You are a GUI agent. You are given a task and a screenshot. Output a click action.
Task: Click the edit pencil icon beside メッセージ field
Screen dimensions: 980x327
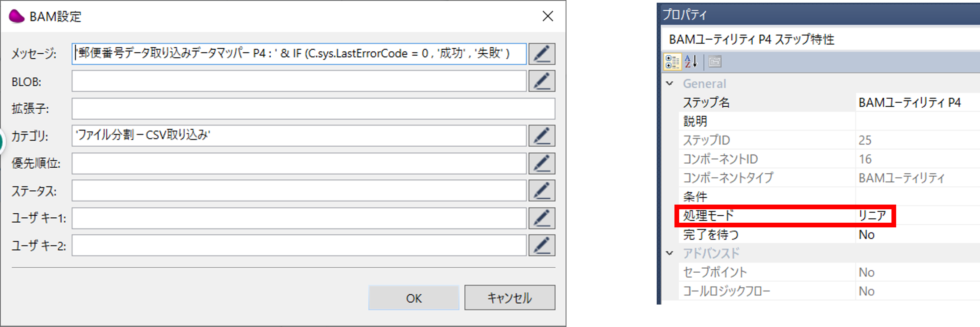[x=541, y=54]
